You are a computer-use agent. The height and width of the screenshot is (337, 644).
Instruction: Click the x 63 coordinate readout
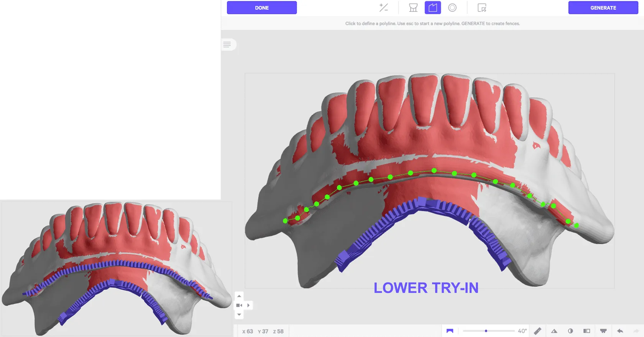point(248,331)
